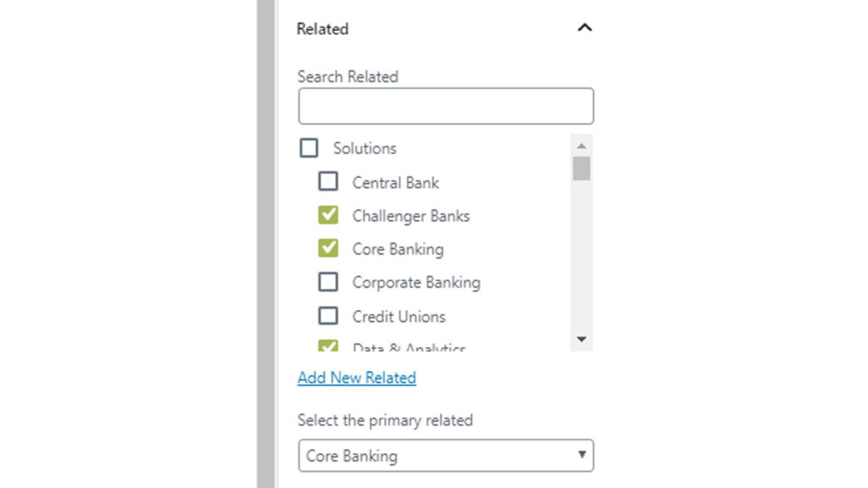
Task: Click the Corporate Banking label text
Action: (416, 283)
